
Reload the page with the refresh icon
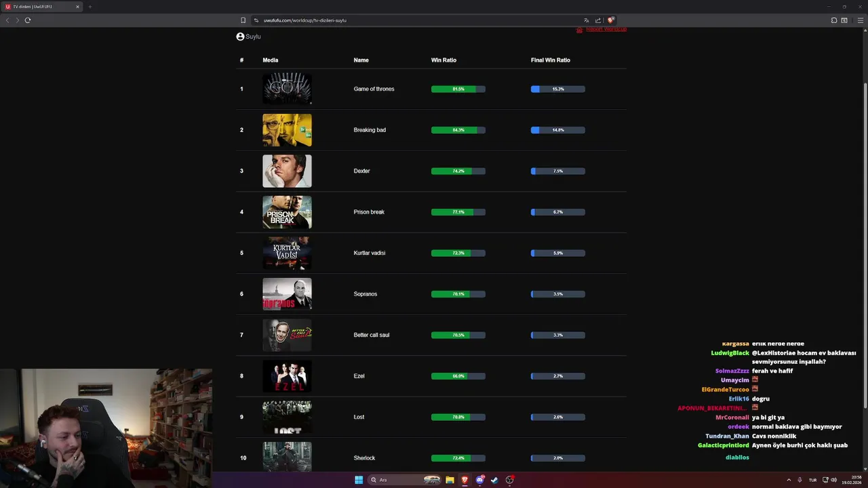tap(28, 20)
